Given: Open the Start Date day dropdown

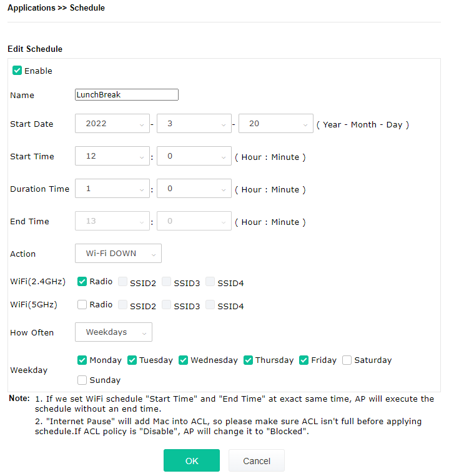Looking at the screenshot, I should pos(276,124).
